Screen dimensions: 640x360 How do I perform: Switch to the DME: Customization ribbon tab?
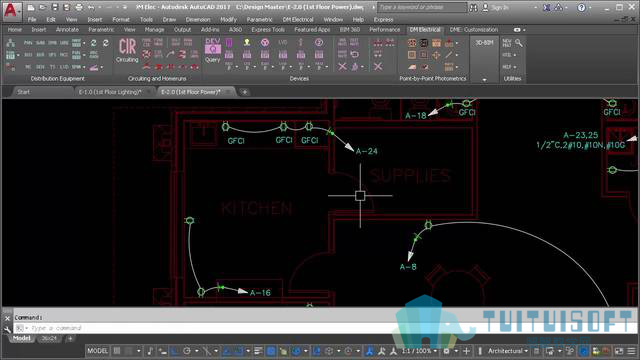tap(473, 30)
